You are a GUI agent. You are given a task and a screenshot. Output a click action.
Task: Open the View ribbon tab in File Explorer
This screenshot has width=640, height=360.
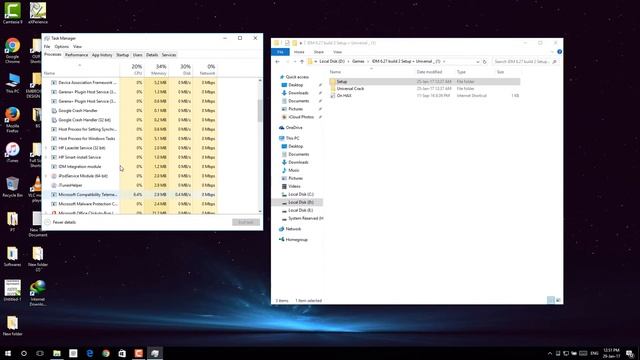point(337,52)
